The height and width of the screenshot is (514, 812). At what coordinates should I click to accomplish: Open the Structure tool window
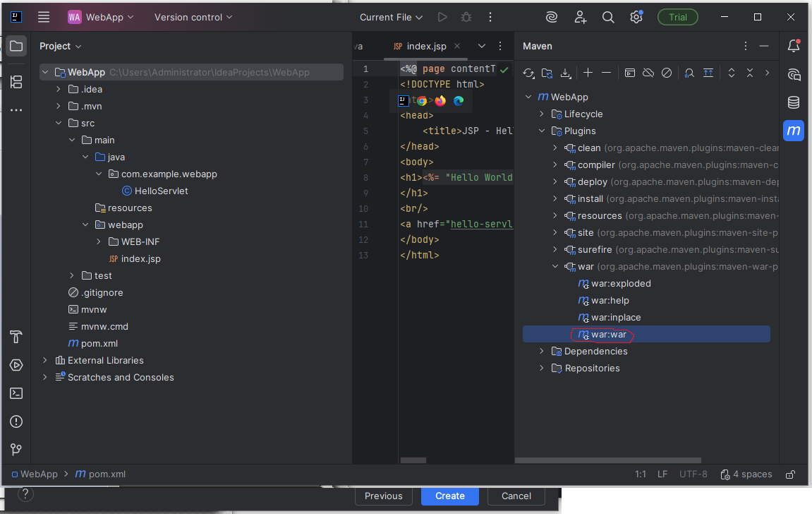[x=16, y=82]
